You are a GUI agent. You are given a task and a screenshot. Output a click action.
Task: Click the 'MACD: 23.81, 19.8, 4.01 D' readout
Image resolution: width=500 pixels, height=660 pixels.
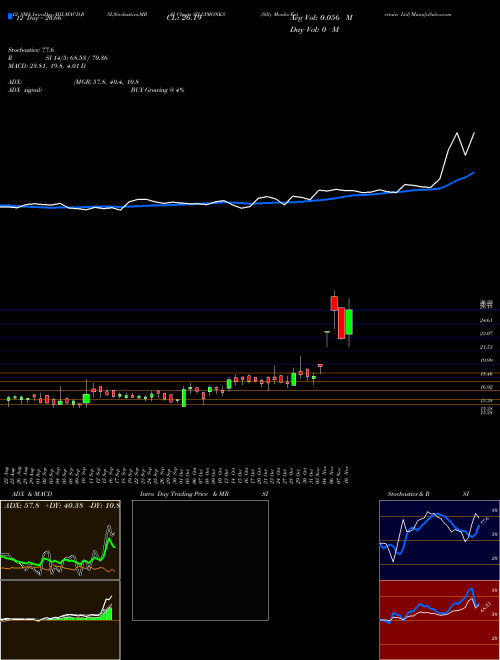[47, 65]
